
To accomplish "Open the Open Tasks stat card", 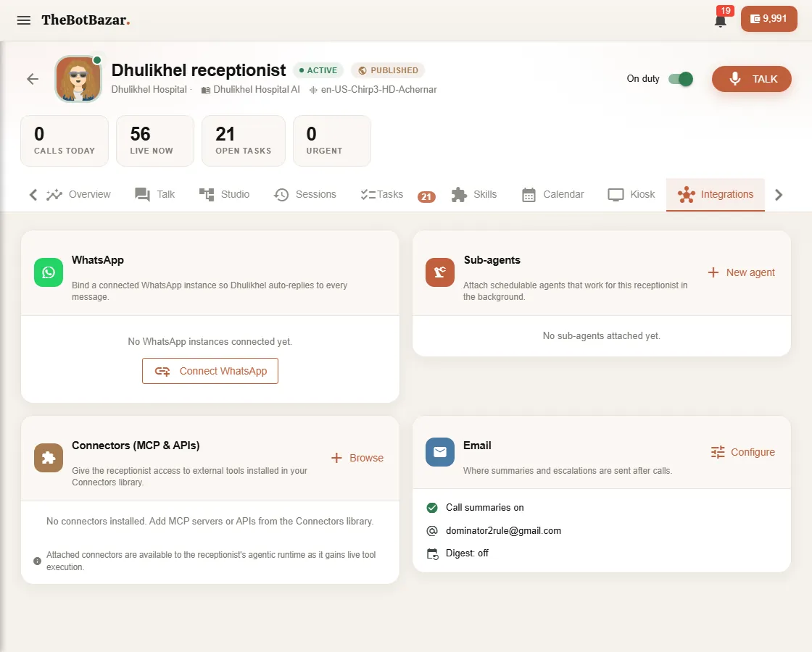I will pos(244,141).
